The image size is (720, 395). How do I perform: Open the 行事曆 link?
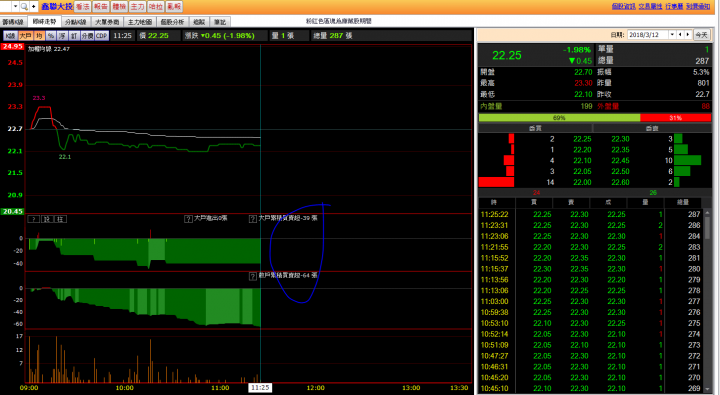pyautogui.click(x=674, y=6)
